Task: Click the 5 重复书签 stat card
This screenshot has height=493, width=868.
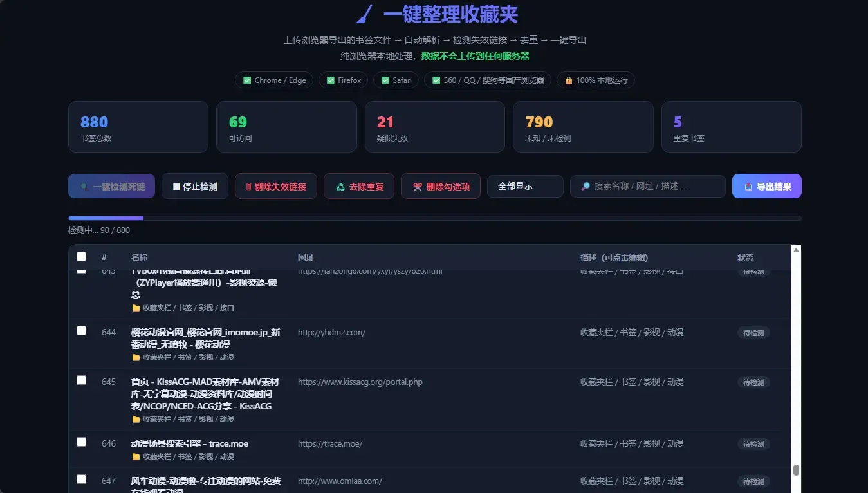Action: coord(732,127)
